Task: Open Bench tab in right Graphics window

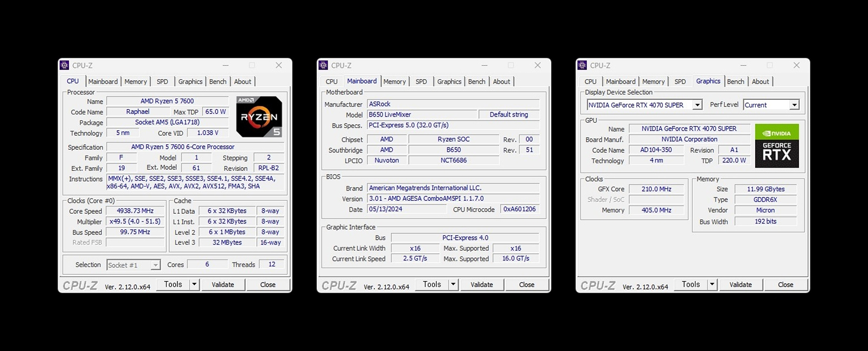Action: click(736, 81)
